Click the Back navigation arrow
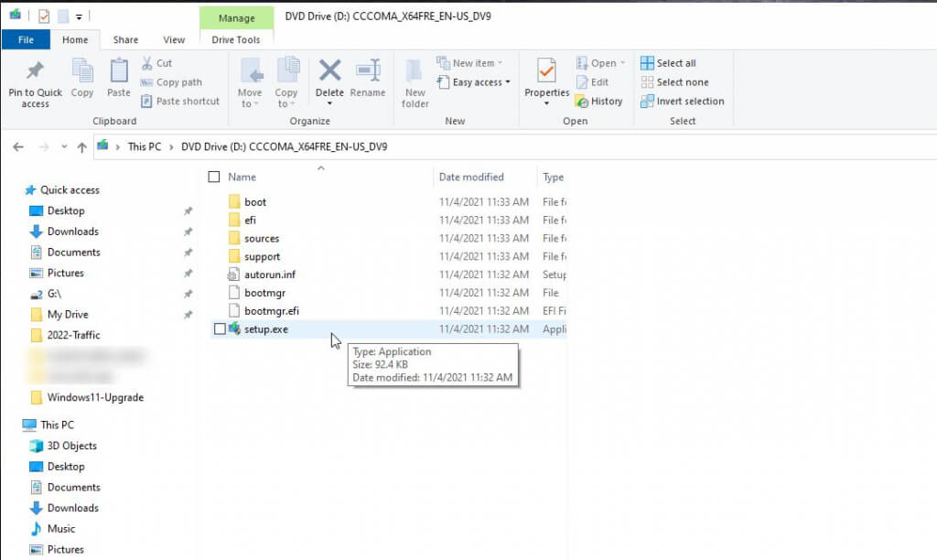937x560 pixels. click(18, 146)
